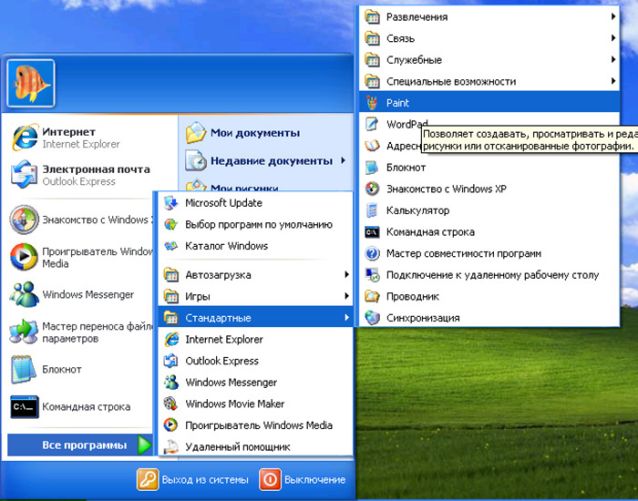The height and width of the screenshot is (501, 638).
Task: Click the Windows Movie Maker icon
Action: (171, 404)
